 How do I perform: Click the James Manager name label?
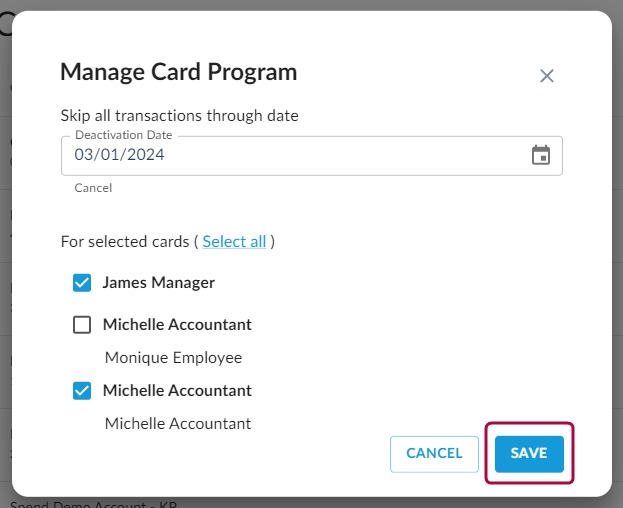click(158, 283)
